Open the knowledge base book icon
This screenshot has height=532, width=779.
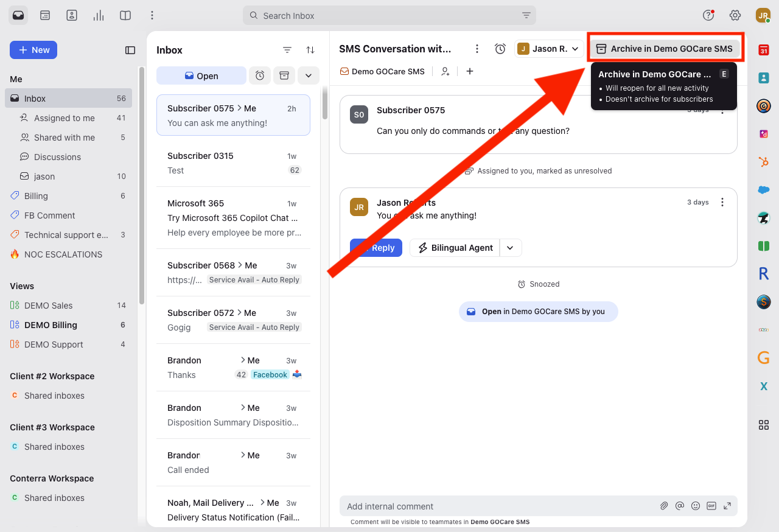(x=125, y=15)
